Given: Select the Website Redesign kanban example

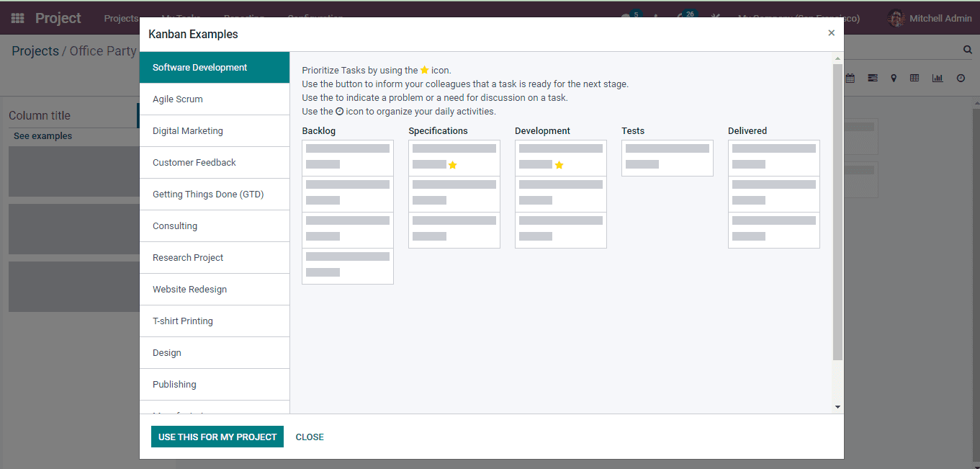Looking at the screenshot, I should [x=189, y=289].
